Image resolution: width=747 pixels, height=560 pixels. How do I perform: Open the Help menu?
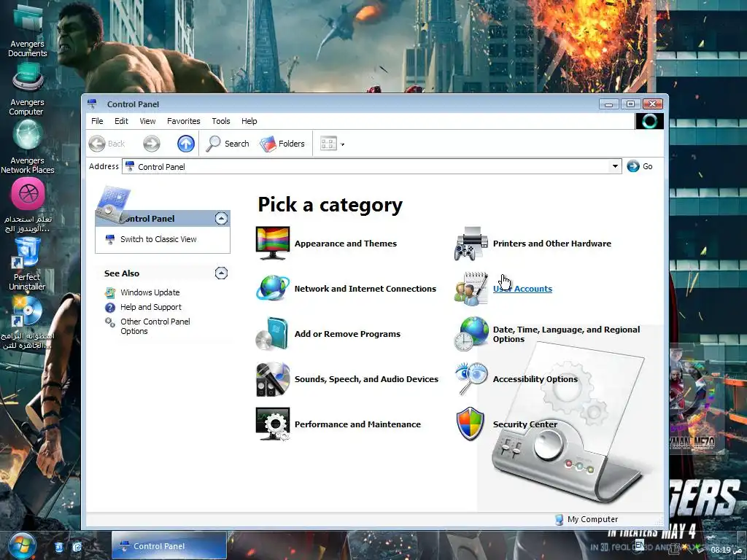[249, 121]
